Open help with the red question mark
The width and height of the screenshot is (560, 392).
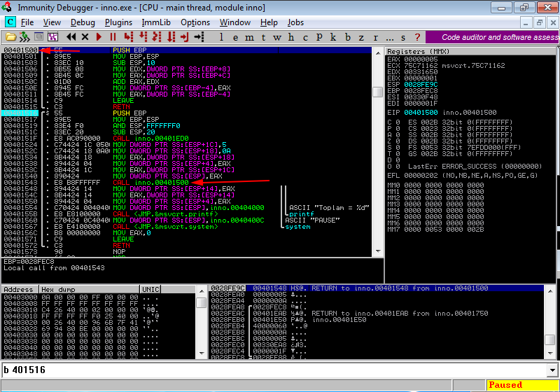pyautogui.click(x=417, y=37)
